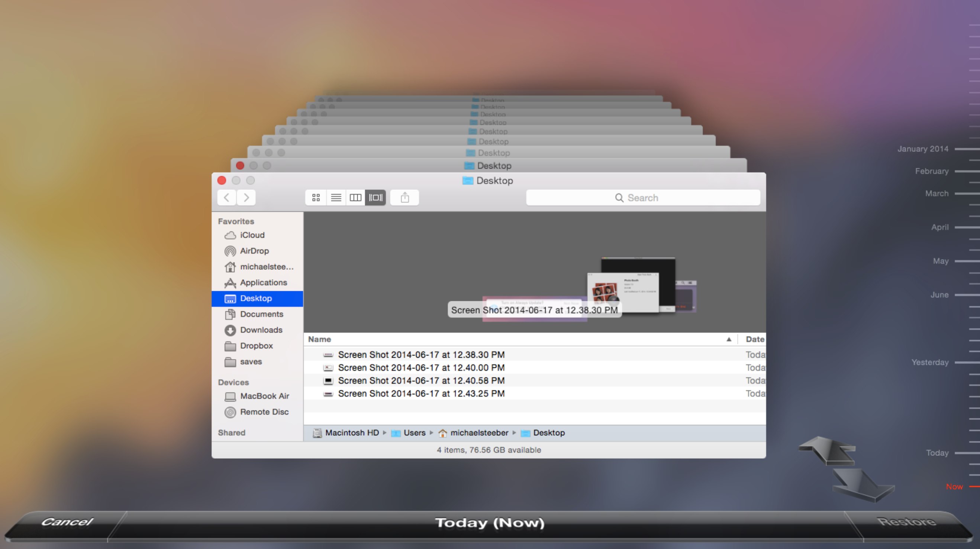Image resolution: width=980 pixels, height=549 pixels.
Task: Open Downloads in the sidebar
Action: (x=261, y=330)
